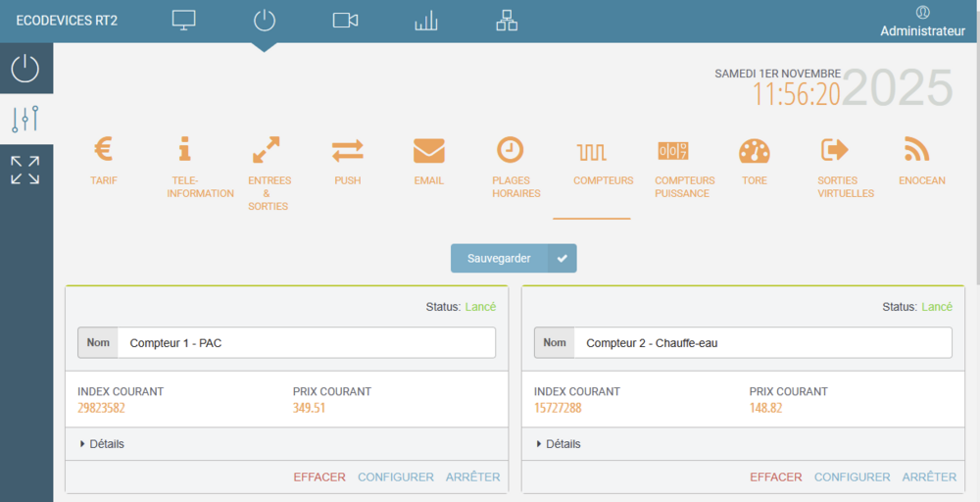Click the camera icon in top bar
Screen dimensions: 980x502
[345, 21]
